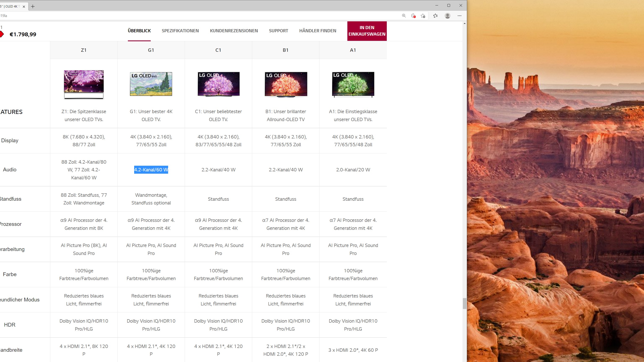Click the A1 green tree TV image
644x362 pixels.
click(353, 84)
